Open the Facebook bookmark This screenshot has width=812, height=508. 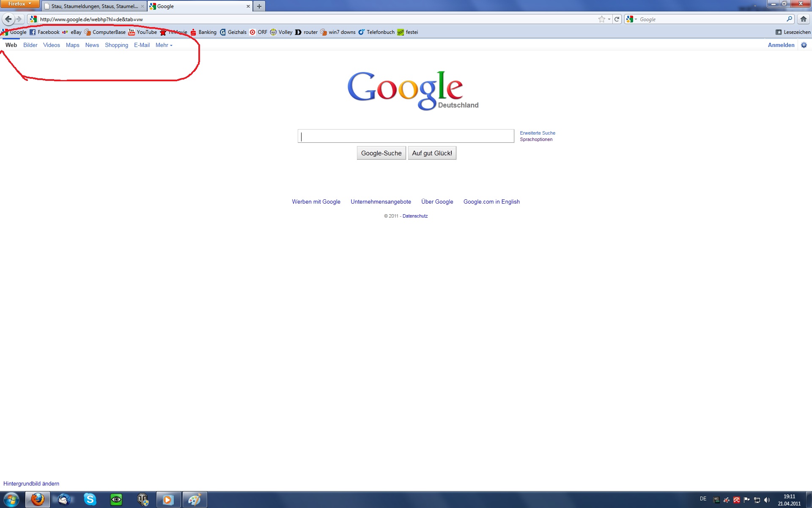(44, 32)
